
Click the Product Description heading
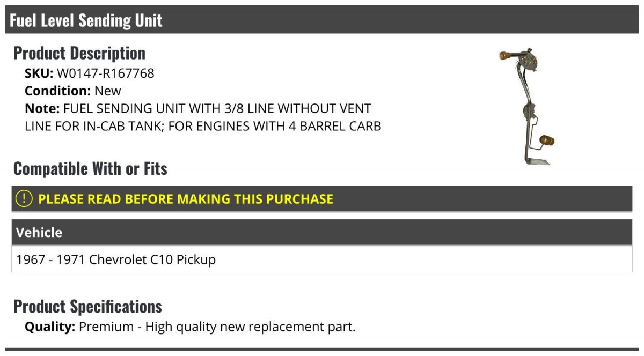[x=79, y=53]
